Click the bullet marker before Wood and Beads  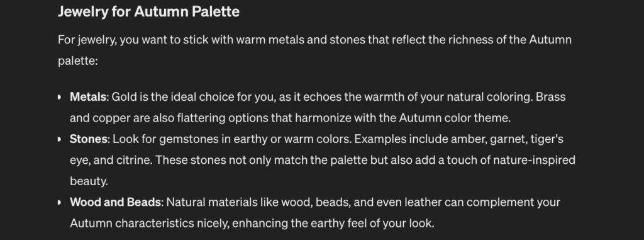click(60, 202)
